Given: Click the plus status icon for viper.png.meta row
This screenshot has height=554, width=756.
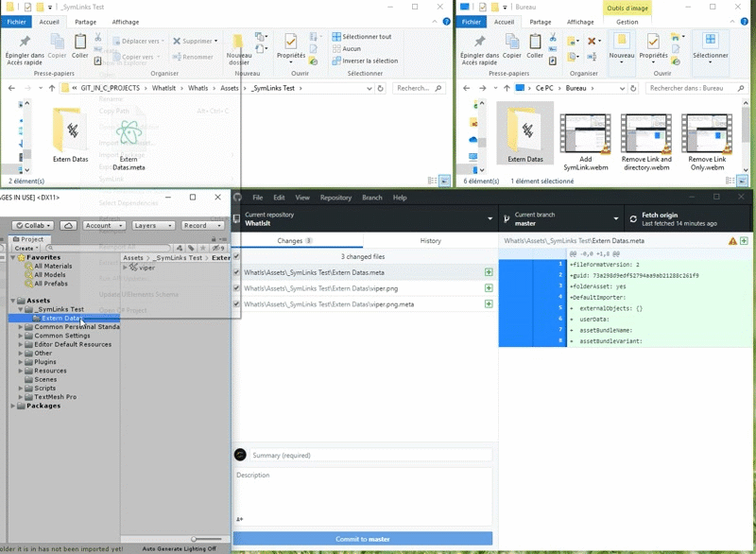Looking at the screenshot, I should [x=489, y=304].
